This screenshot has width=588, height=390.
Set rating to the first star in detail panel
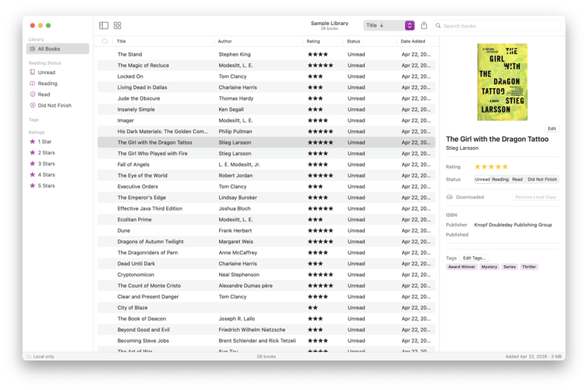477,167
